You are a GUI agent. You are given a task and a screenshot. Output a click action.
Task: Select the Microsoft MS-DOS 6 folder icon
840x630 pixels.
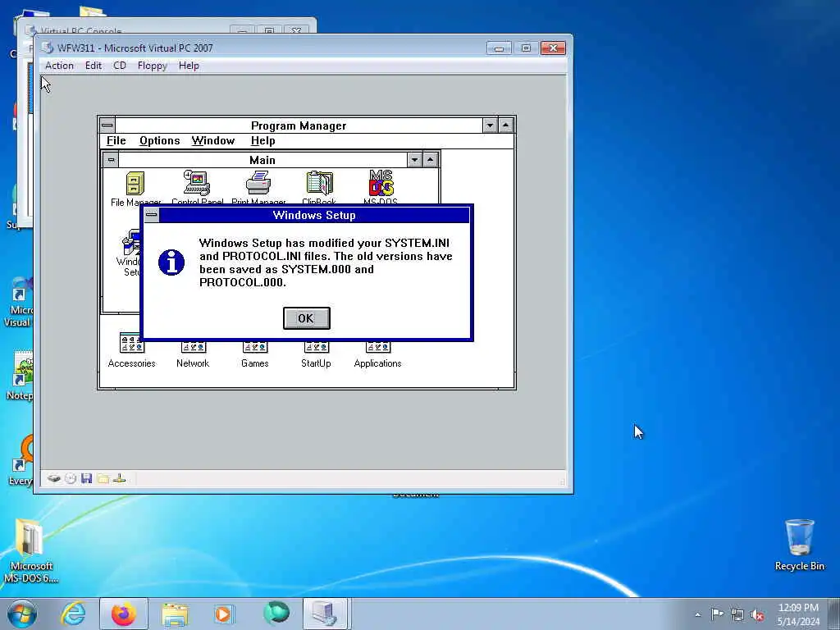tap(31, 550)
